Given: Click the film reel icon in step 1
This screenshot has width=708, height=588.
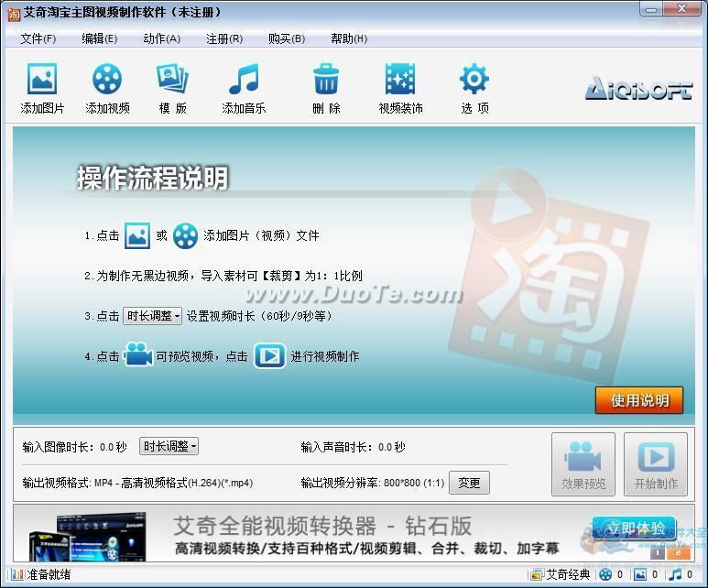Looking at the screenshot, I should point(185,235).
